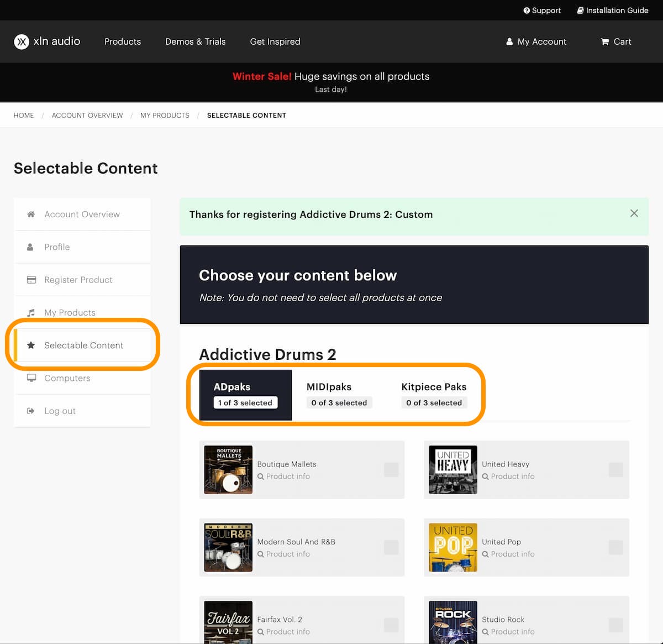
Task: Check the Boutique Mallets selection box
Action: pos(391,470)
